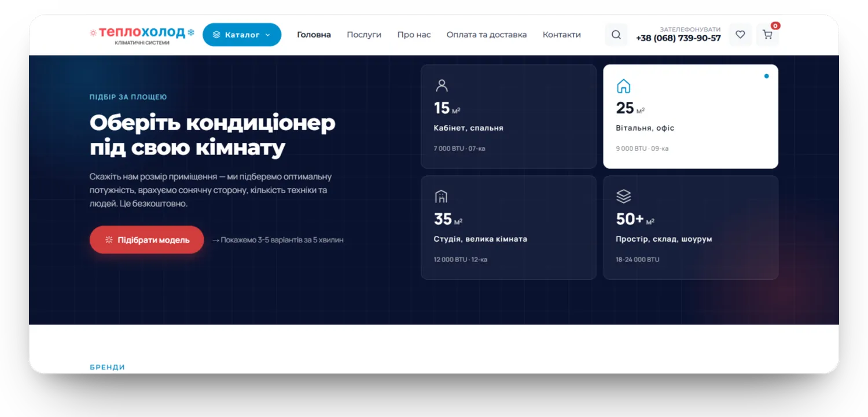Click text '12 000 BTU · 12-ка'
The image size is (868, 417).
(x=461, y=260)
